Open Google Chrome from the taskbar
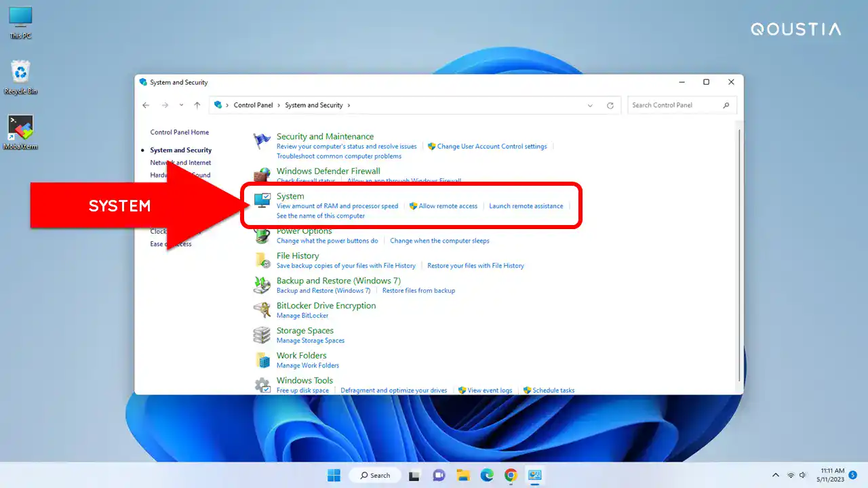 tap(511, 475)
